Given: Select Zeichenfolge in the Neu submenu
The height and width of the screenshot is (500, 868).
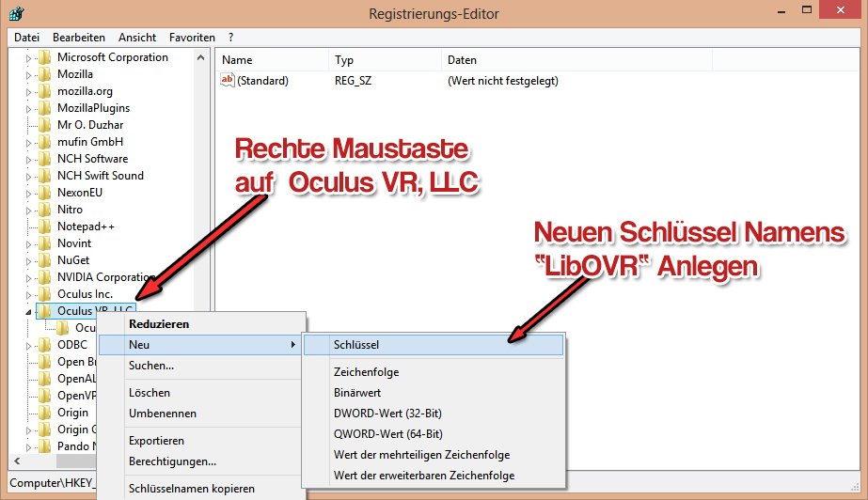Looking at the screenshot, I should [x=434, y=372].
